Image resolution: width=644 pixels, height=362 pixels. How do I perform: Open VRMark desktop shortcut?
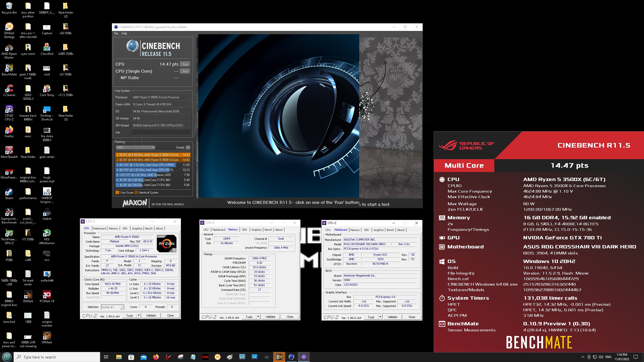point(47,338)
